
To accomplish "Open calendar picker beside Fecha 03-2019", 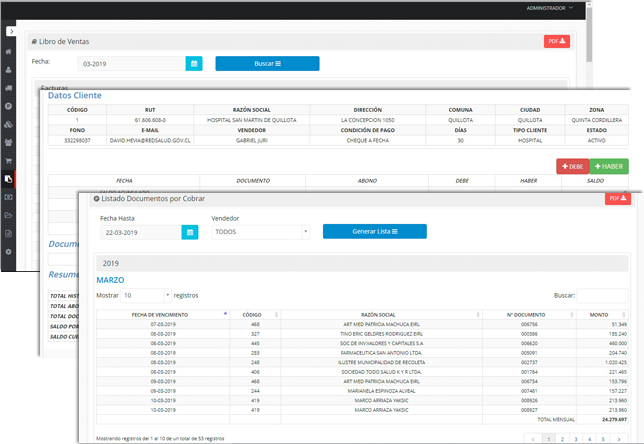I will point(194,64).
